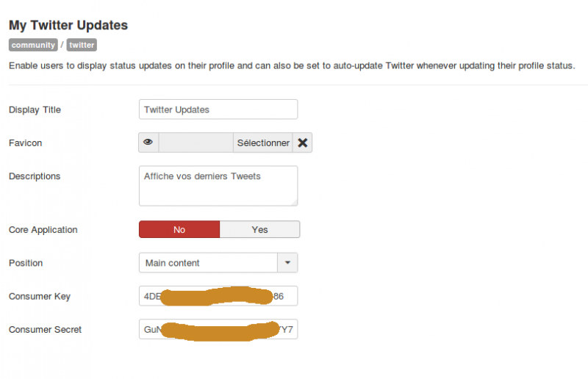
Task: Click the Position field label
Action: (26, 263)
